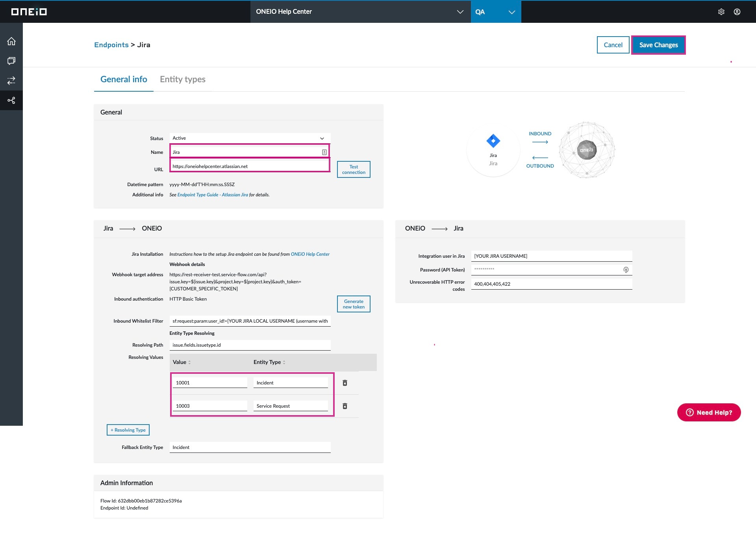756x543 pixels.
Task: Sort the table by Value column
Action: [x=182, y=362]
